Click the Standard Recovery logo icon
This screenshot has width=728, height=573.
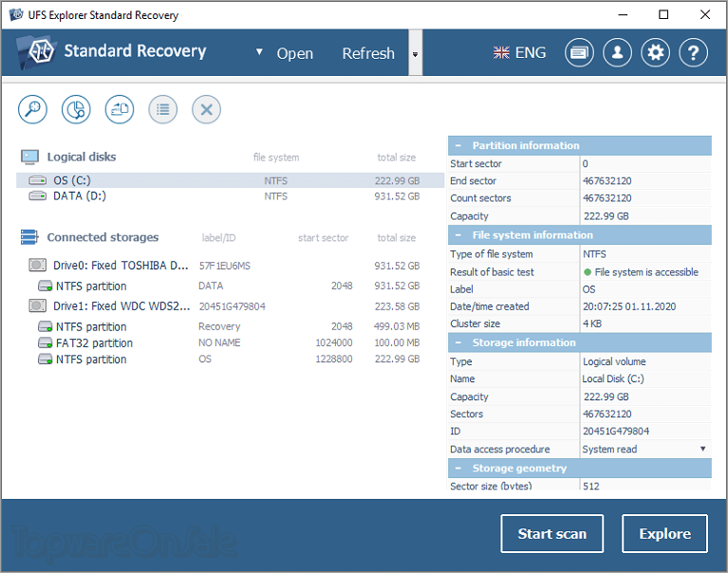37,52
